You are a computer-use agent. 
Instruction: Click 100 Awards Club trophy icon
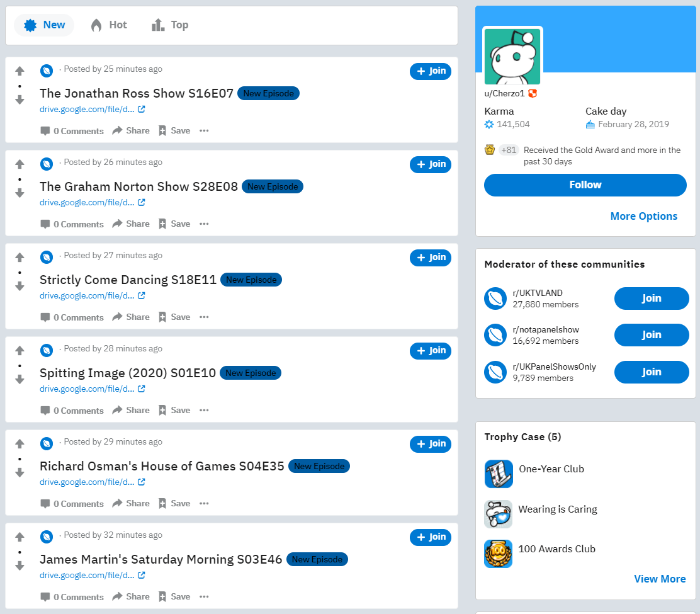point(498,554)
